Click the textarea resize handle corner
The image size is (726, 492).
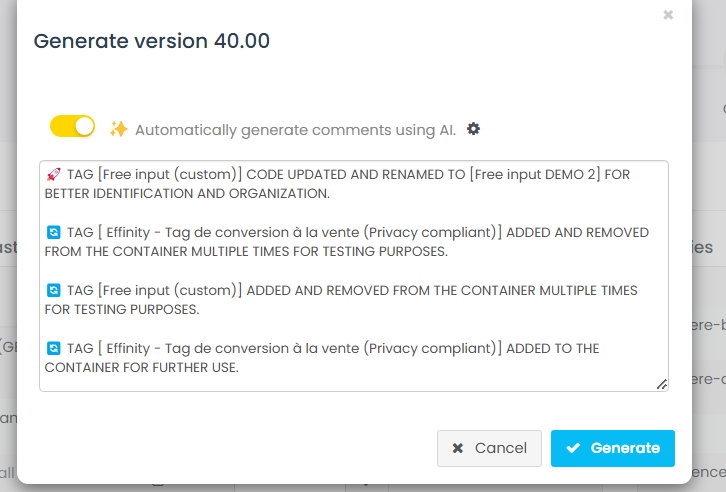662,384
